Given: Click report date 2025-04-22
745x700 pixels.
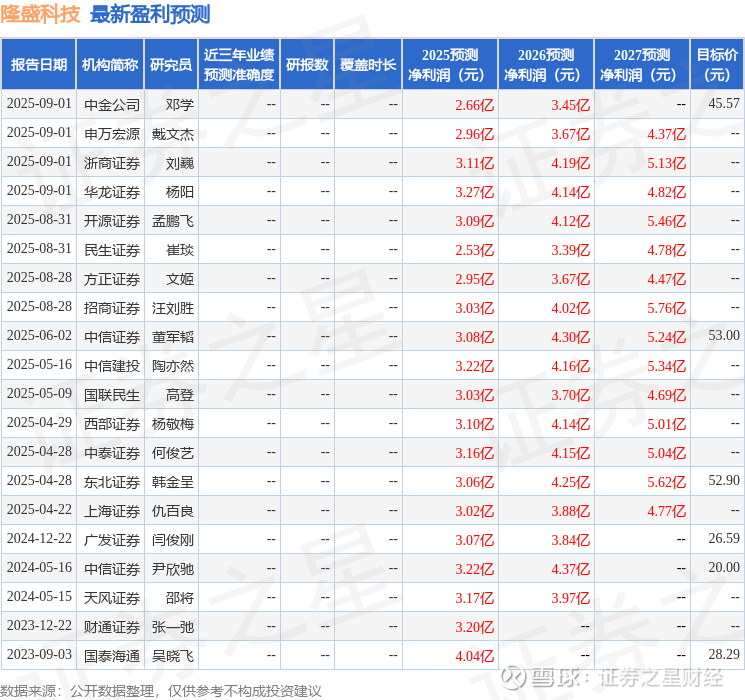Looking at the screenshot, I should [x=39, y=509].
